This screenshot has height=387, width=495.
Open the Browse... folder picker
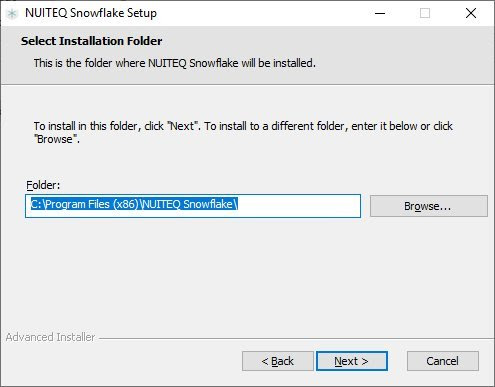429,206
